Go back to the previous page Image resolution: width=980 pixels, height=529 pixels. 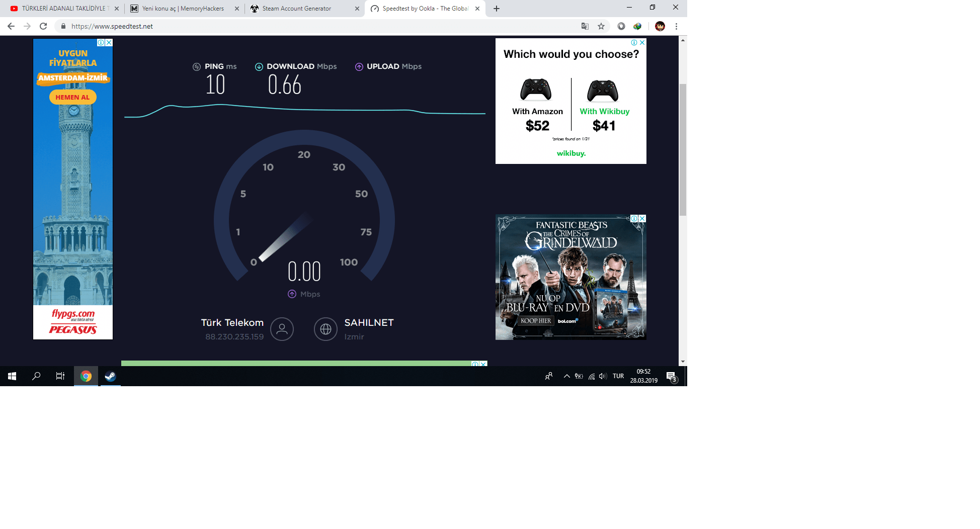11,26
